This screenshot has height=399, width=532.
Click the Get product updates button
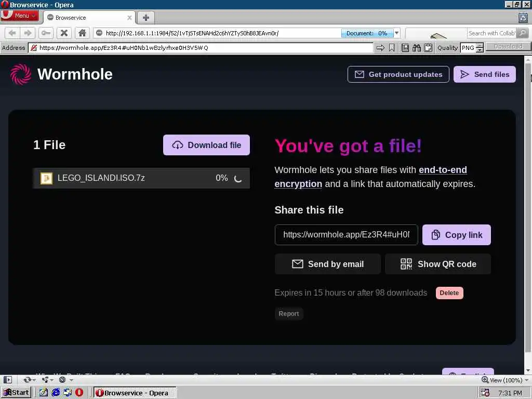click(398, 74)
